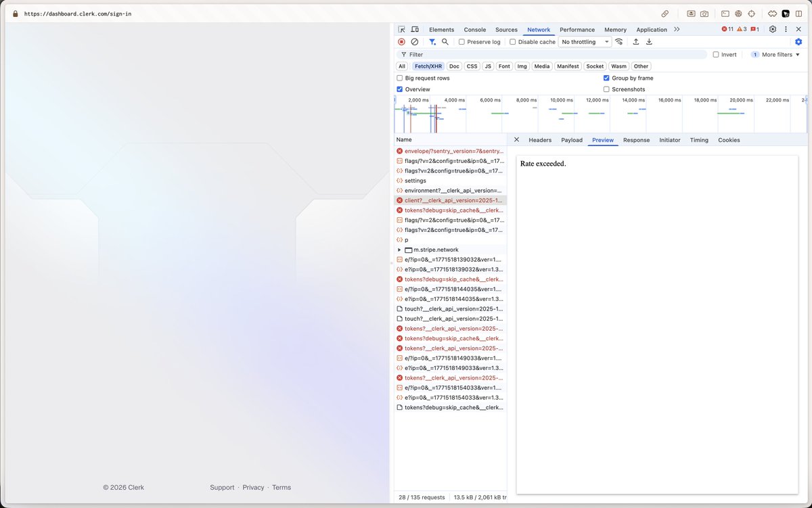Select the envelope sentry_version failed request
The image size is (812, 508).
tap(450, 151)
